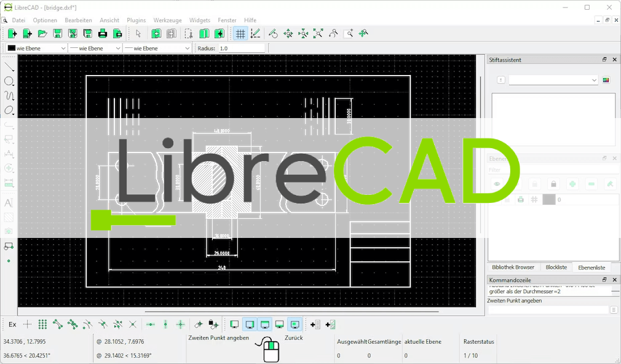Toggle draft mode in the toolbar

click(255, 34)
